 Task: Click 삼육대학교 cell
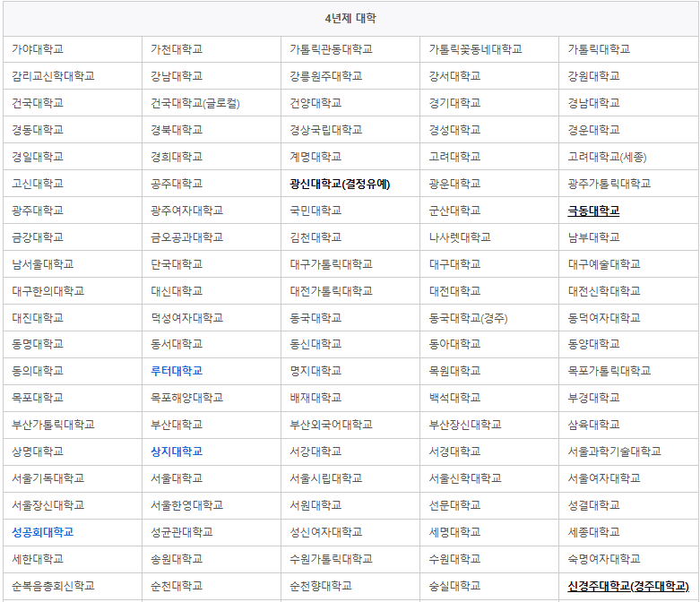pyautogui.click(x=628, y=425)
